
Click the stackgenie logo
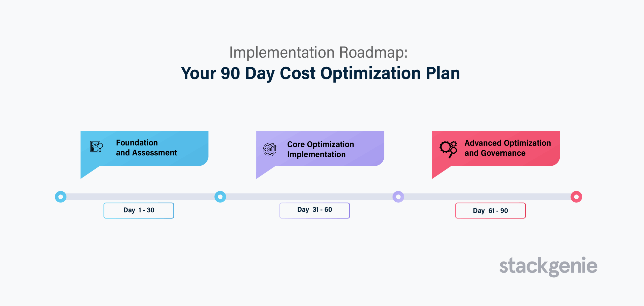click(548, 267)
